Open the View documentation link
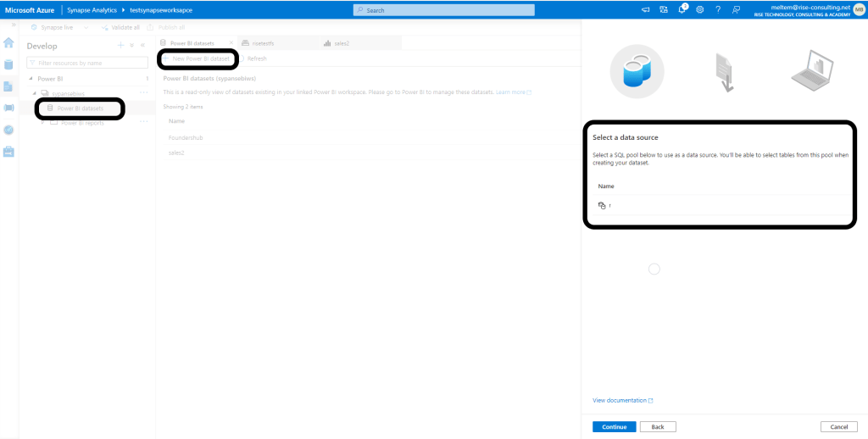 click(x=622, y=400)
